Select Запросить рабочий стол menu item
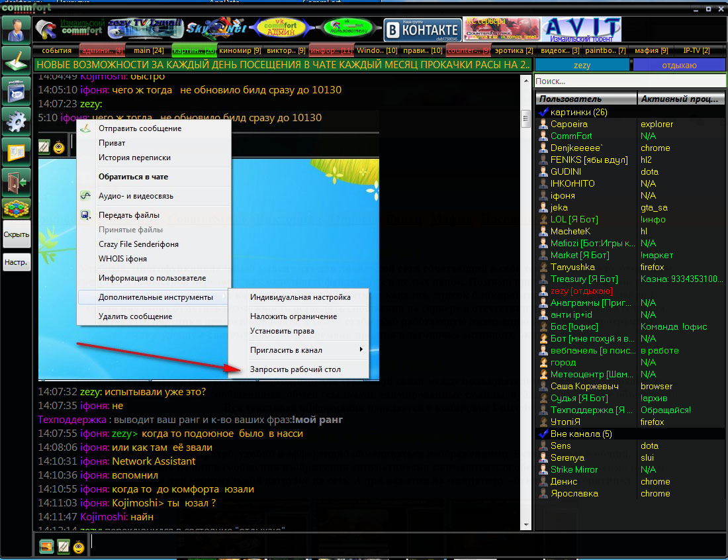Viewport: 728px width, 560px height. pos(295,369)
